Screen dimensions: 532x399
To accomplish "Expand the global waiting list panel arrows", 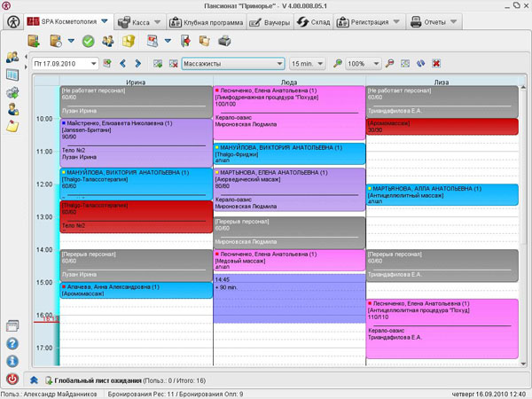I will pyautogui.click(x=34, y=379).
